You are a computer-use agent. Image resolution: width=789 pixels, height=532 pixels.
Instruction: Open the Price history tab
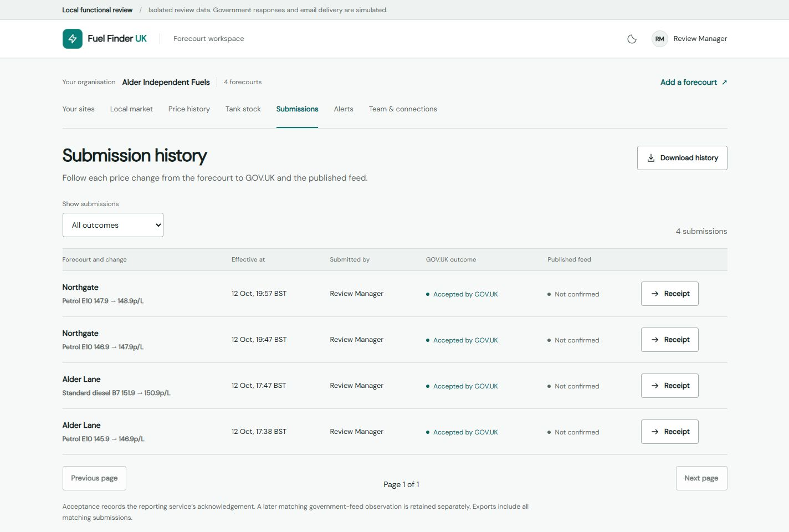click(x=189, y=109)
